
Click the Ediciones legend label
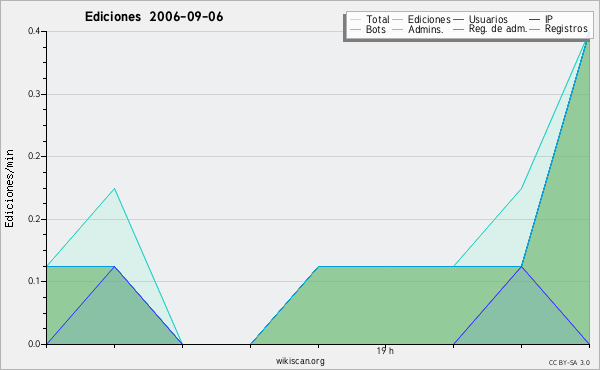[429, 19]
